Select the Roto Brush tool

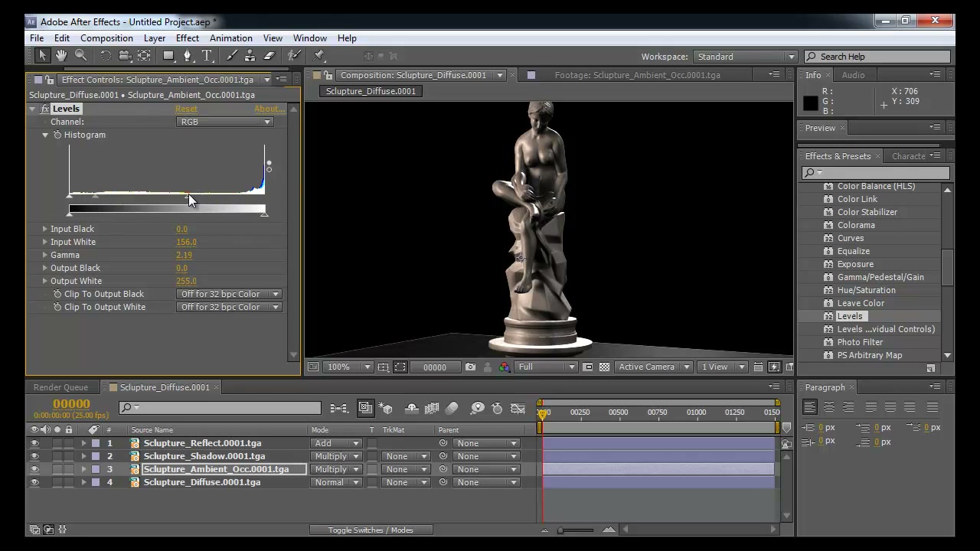(x=295, y=56)
